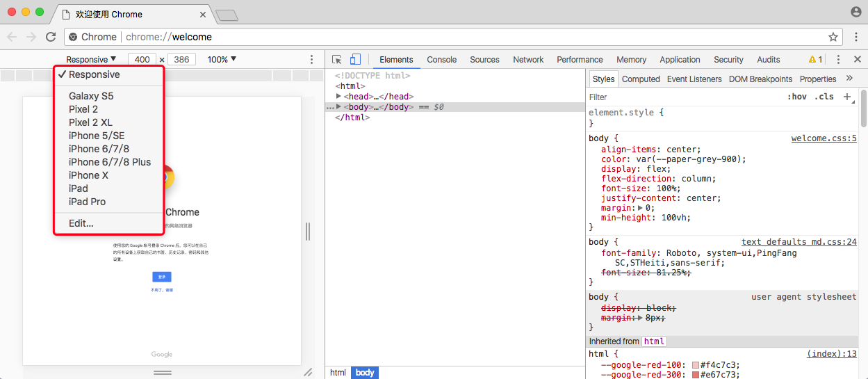This screenshot has width=868, height=379.
Task: Click the new style rule plus icon
Action: tap(847, 97)
